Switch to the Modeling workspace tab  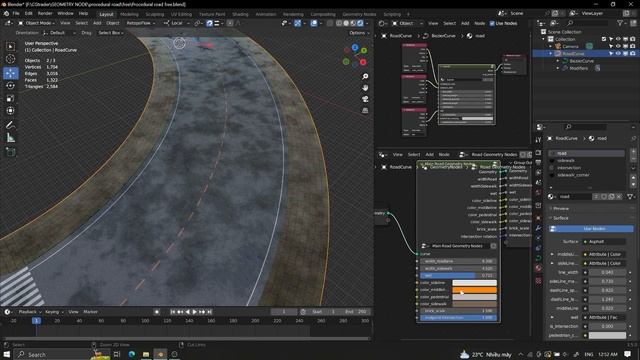pos(129,14)
